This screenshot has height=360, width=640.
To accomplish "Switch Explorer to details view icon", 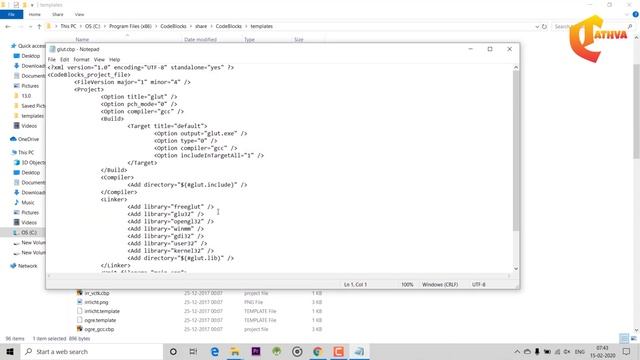I will click(x=624, y=338).
